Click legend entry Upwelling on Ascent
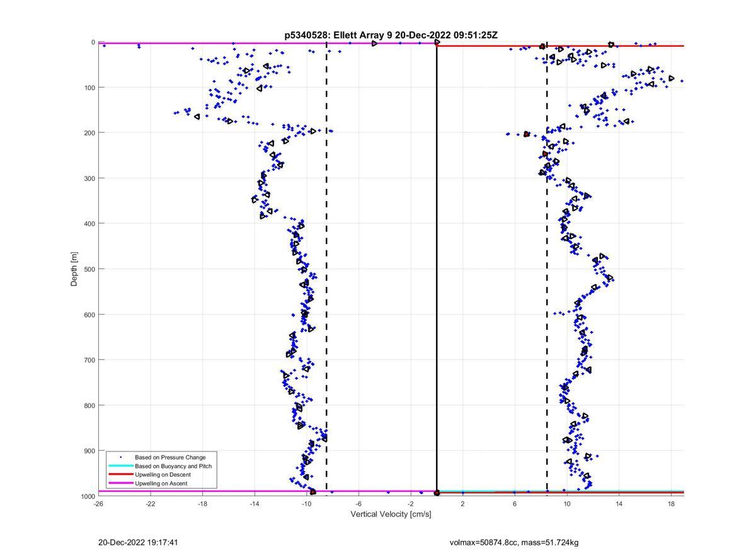The width and height of the screenshot is (756, 558). point(161,484)
